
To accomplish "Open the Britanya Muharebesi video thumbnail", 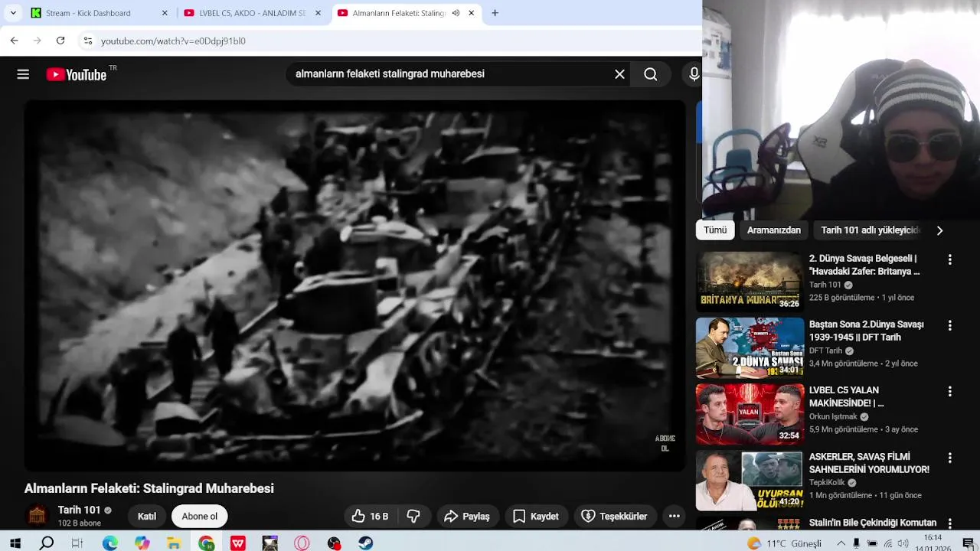I will pyautogui.click(x=750, y=281).
